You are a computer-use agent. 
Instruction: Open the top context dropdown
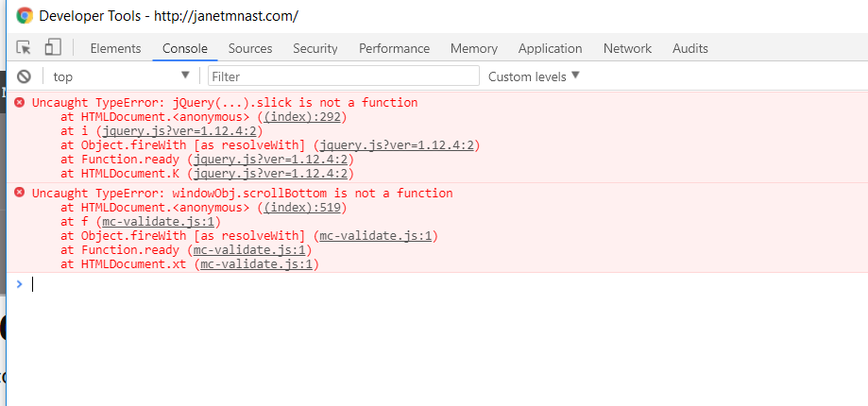pyautogui.click(x=121, y=76)
